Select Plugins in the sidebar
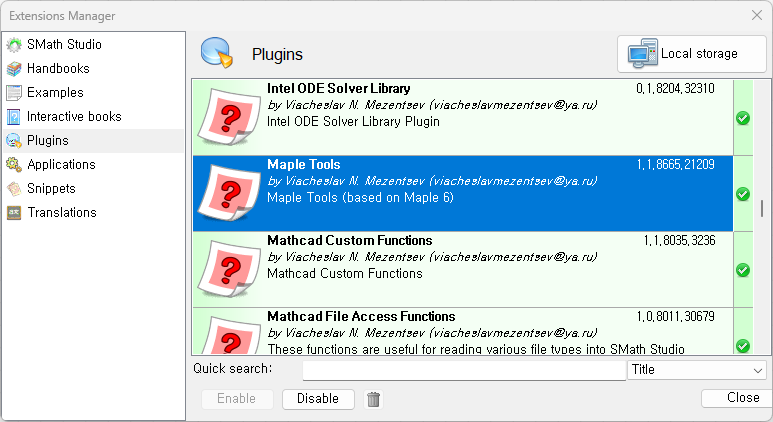This screenshot has height=422, width=773. pos(48,141)
